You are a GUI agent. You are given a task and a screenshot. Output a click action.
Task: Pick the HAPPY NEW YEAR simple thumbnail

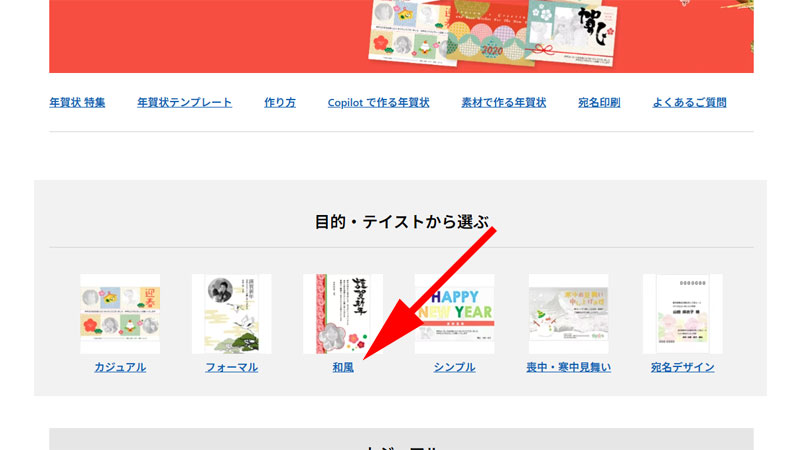pos(455,314)
